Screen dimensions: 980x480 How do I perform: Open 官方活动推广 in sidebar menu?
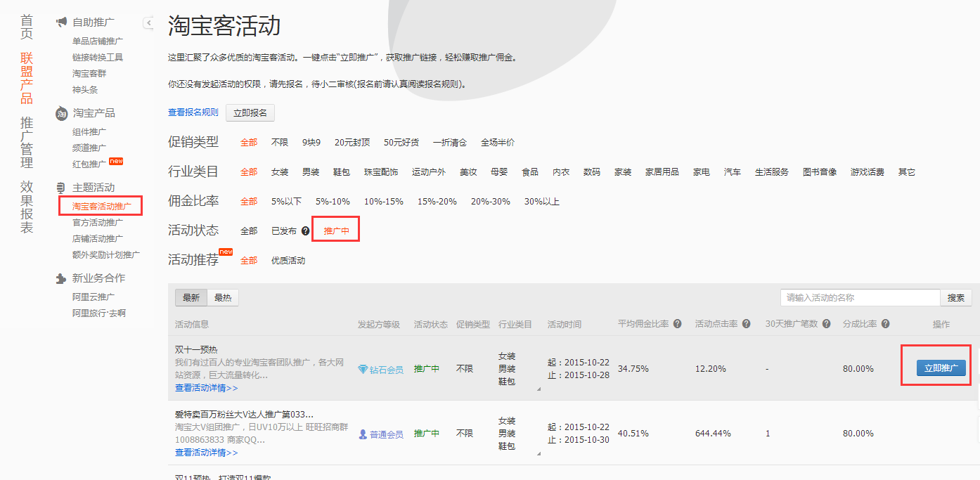click(97, 223)
